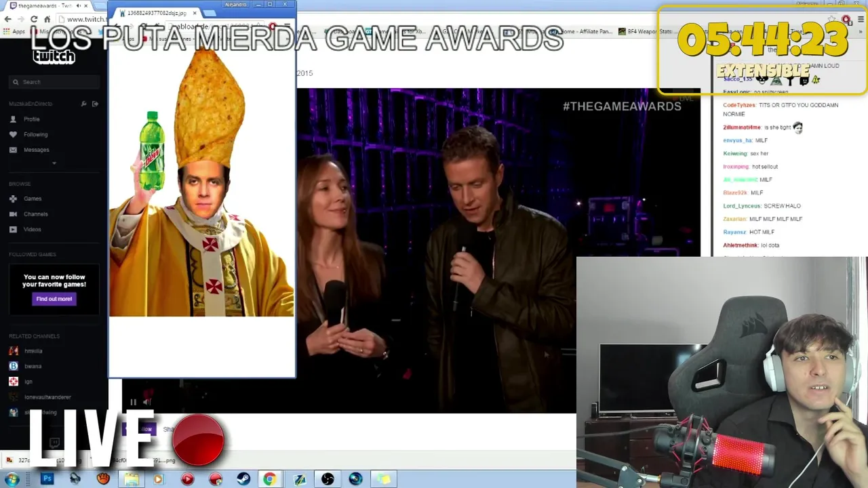
Task: Browse Games in the Twitch sidebar
Action: click(32, 199)
